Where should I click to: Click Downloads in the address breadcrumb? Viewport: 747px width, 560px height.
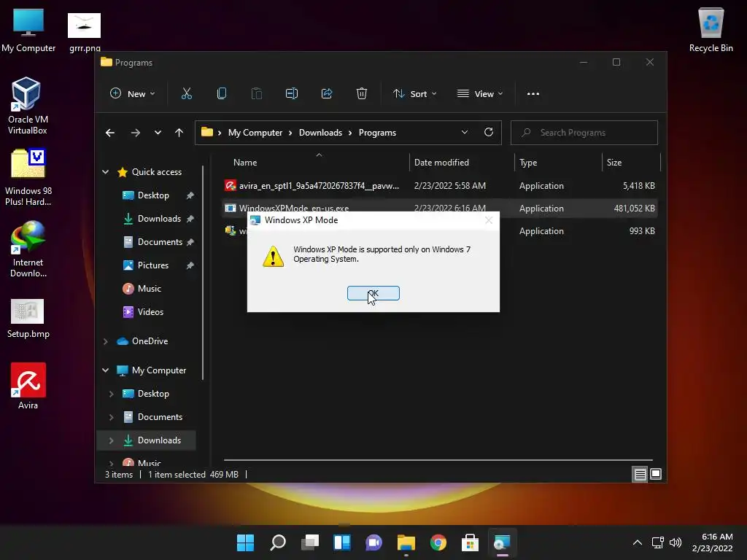tap(321, 133)
